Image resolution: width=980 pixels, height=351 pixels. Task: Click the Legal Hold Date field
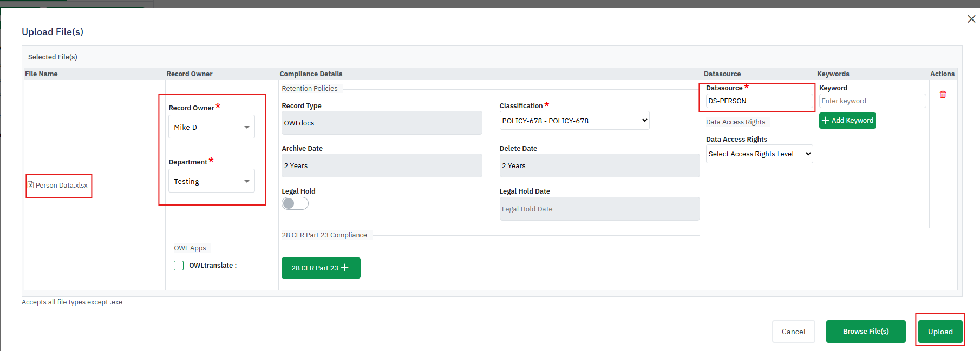click(599, 209)
